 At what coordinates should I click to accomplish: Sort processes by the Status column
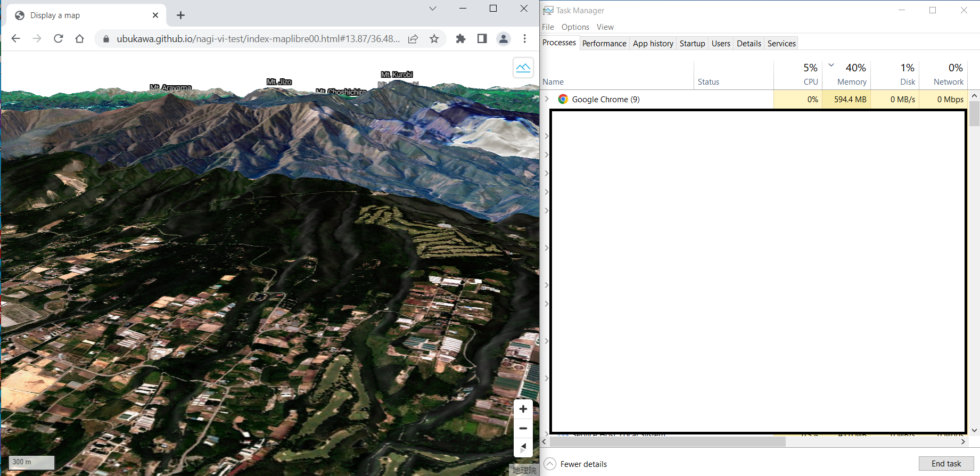[x=734, y=75]
